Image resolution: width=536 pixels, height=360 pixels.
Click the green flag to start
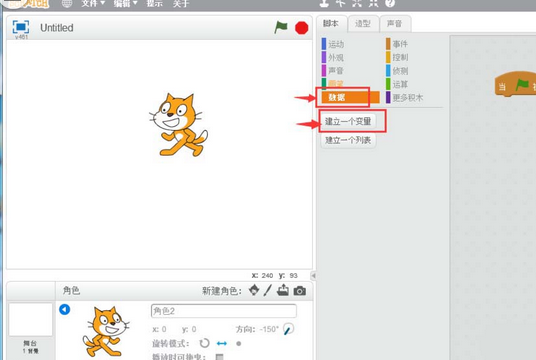[x=281, y=27]
